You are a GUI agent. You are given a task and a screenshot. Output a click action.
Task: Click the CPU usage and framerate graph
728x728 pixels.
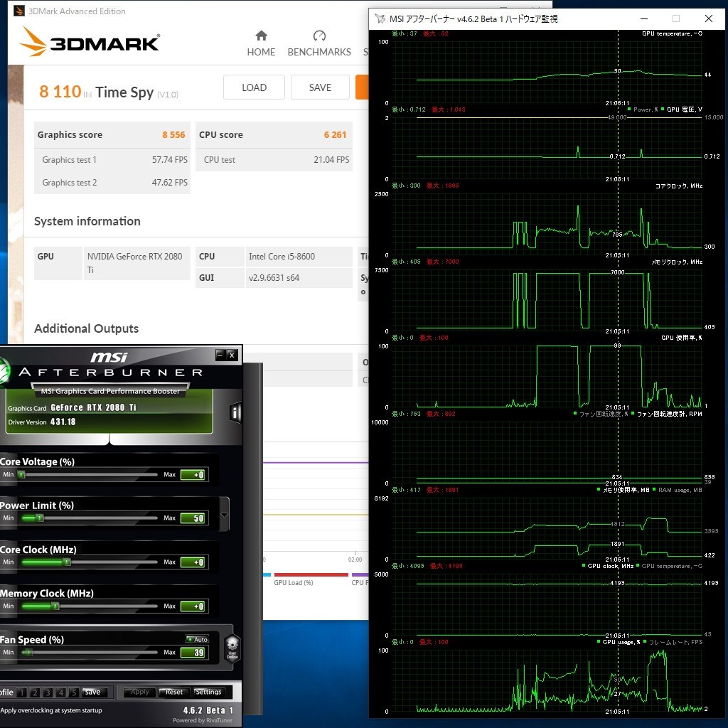pyautogui.click(x=547, y=680)
